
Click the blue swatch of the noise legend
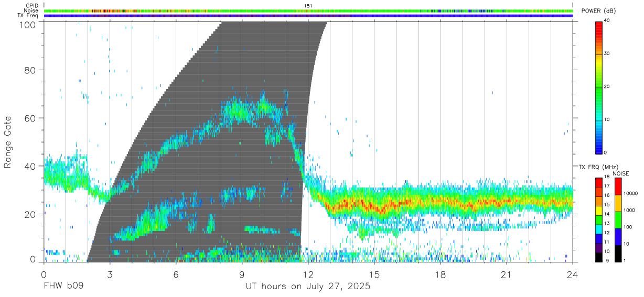click(x=617, y=237)
